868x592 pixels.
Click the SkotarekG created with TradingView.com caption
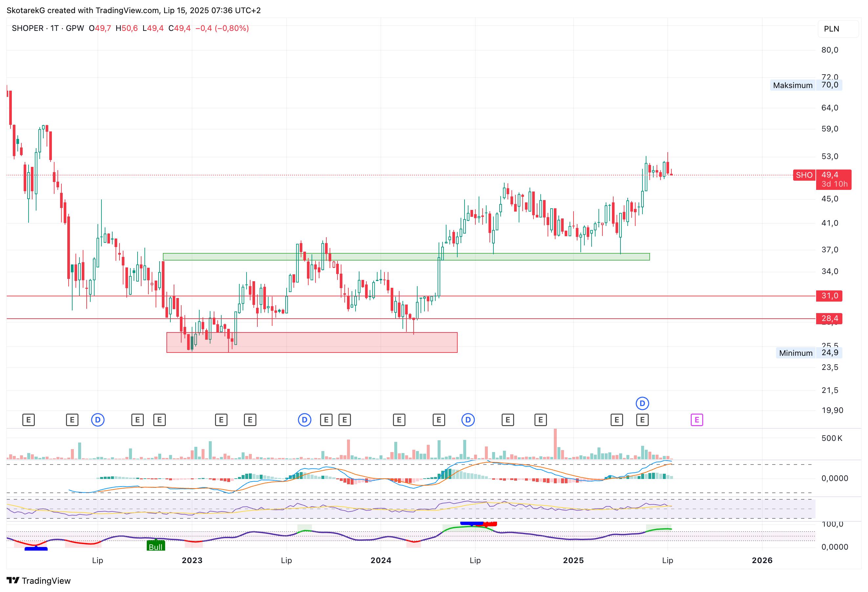tap(134, 11)
